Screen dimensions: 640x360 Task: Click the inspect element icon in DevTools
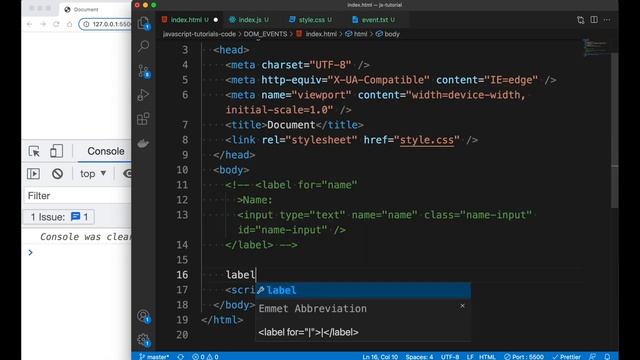click(x=34, y=151)
